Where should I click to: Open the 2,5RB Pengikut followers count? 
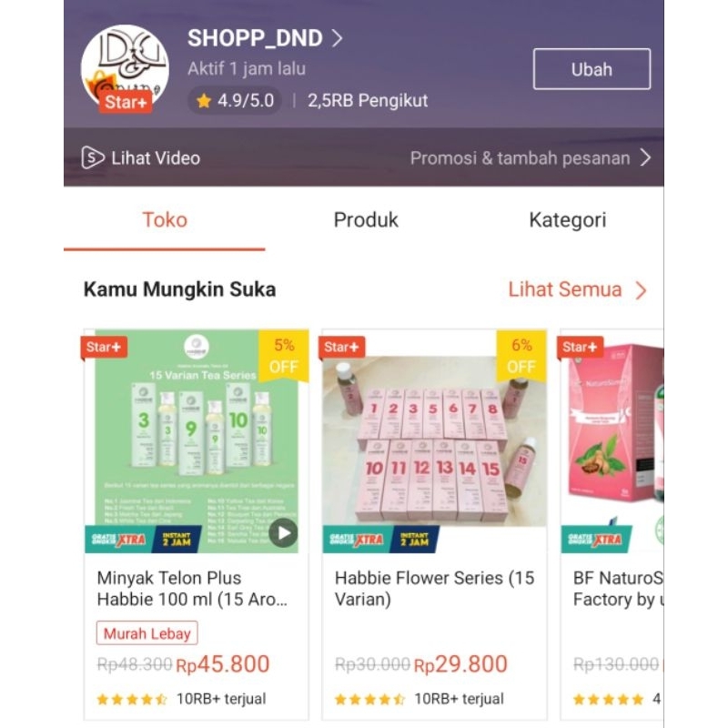click(x=368, y=101)
